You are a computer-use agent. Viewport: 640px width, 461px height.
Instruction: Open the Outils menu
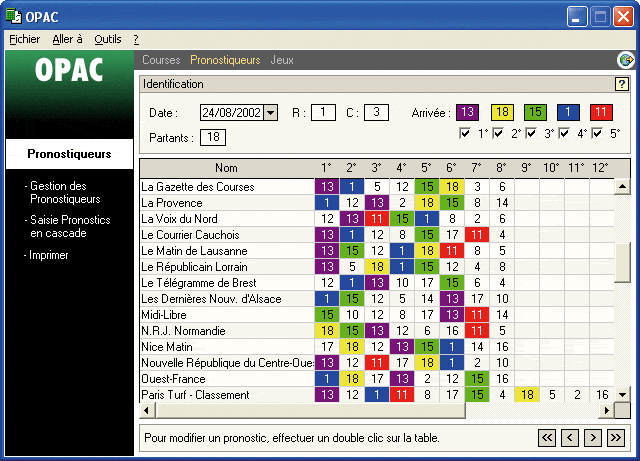108,39
